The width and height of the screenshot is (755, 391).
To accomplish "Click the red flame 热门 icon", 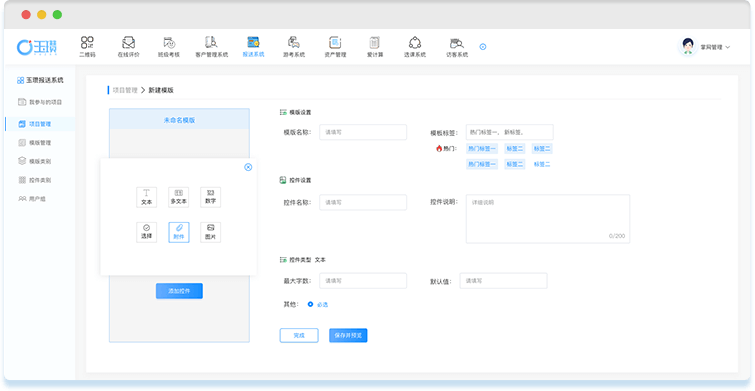I will click(x=439, y=149).
